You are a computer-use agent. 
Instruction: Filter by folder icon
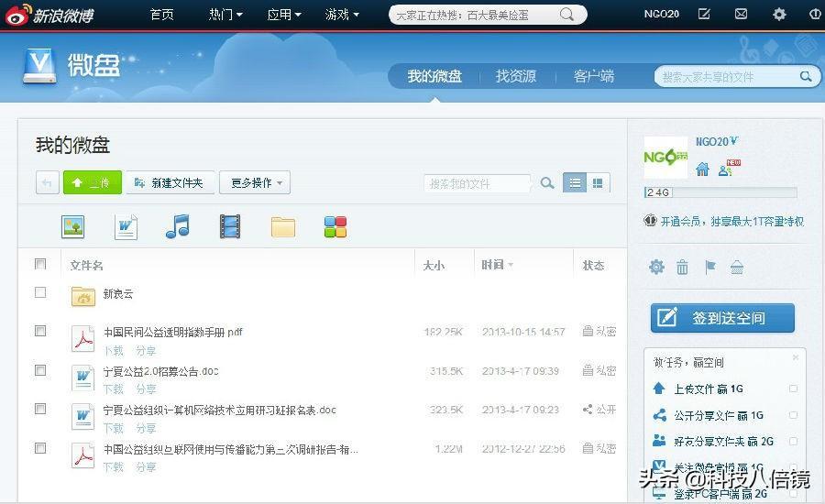tap(283, 227)
